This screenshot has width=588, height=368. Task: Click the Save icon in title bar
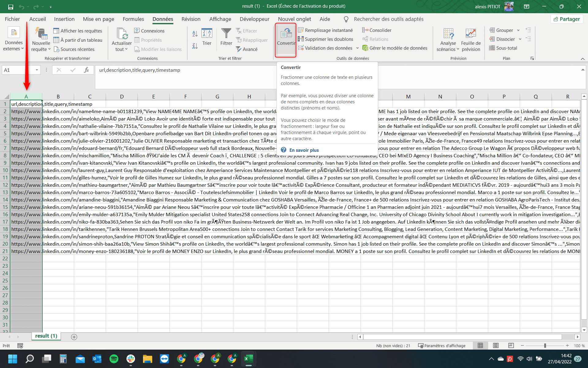(x=11, y=6)
